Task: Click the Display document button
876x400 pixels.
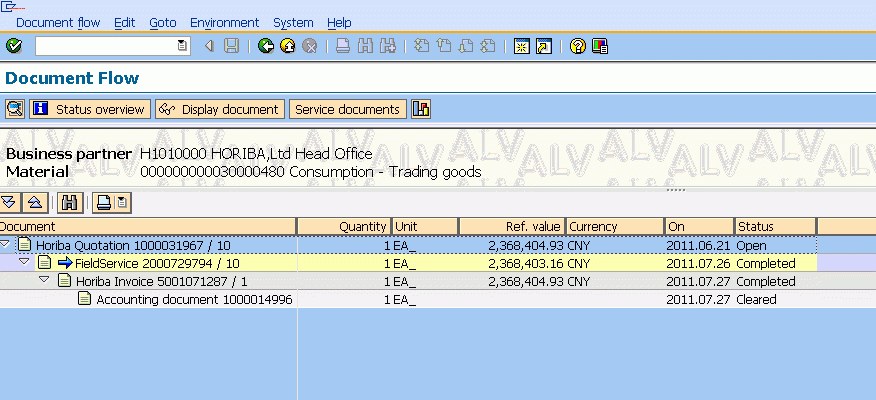Action: click(x=220, y=109)
